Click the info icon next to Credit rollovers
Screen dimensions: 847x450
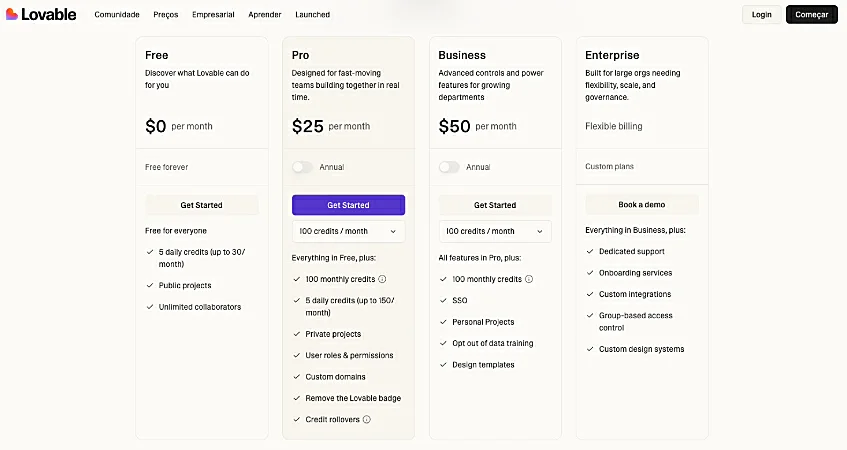point(367,419)
